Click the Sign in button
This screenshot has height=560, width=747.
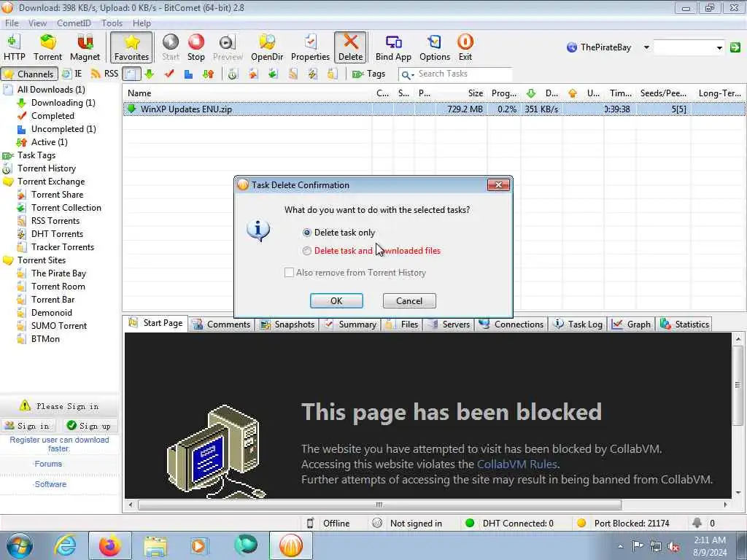coord(28,426)
